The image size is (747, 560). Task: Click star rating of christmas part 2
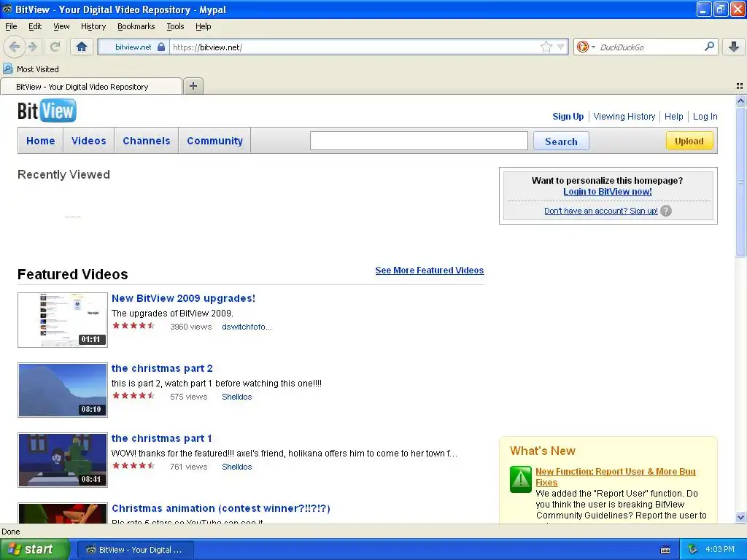click(x=133, y=396)
